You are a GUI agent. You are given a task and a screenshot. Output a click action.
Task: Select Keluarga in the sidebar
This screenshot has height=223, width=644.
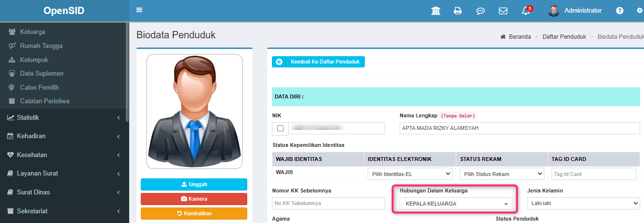pos(32,32)
